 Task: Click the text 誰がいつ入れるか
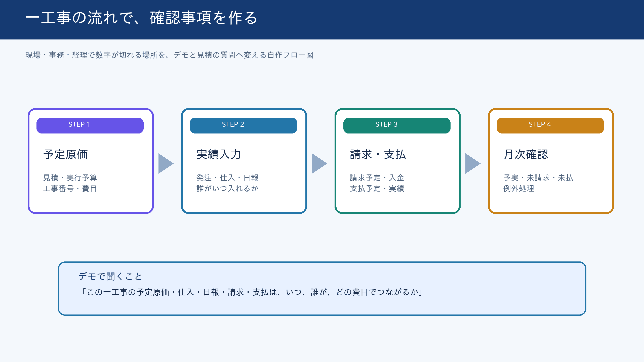tap(227, 188)
